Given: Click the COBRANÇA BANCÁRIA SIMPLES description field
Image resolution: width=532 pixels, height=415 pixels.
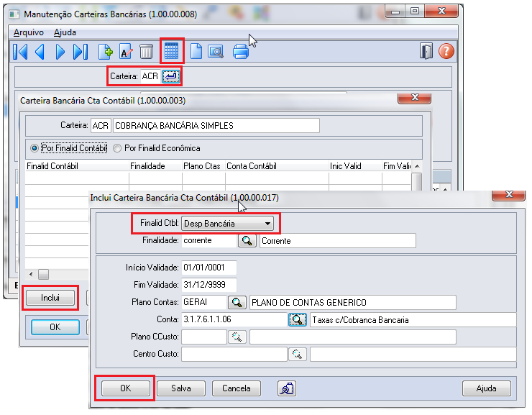Looking at the screenshot, I should click(216, 126).
